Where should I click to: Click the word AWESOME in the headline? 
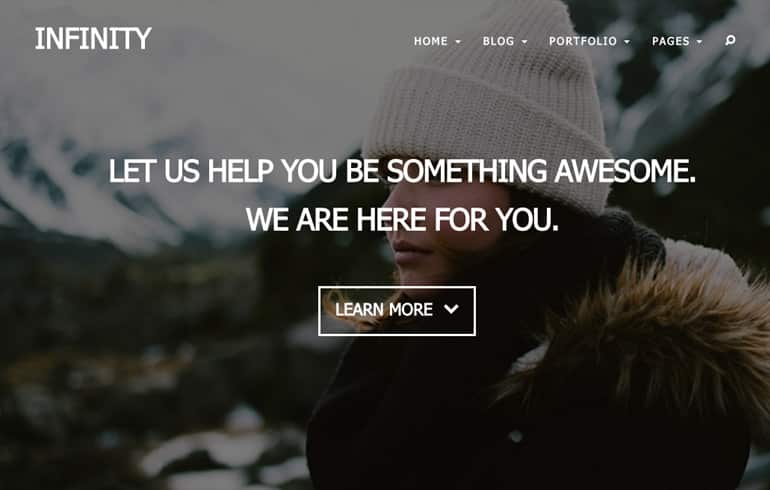tap(625, 170)
